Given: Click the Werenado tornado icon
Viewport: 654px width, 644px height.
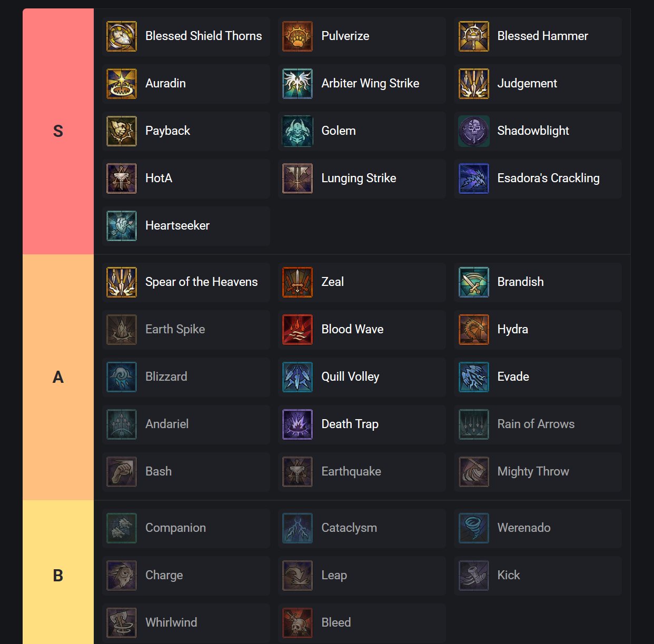Looking at the screenshot, I should tap(473, 528).
